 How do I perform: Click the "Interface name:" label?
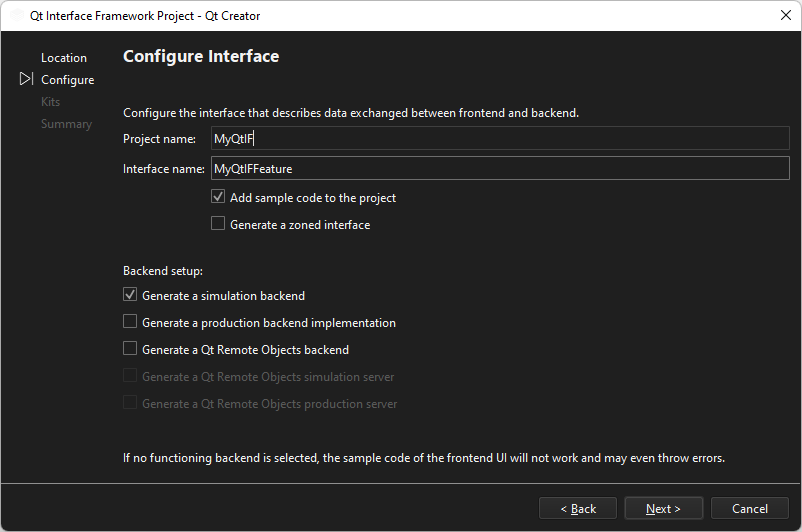pos(164,169)
